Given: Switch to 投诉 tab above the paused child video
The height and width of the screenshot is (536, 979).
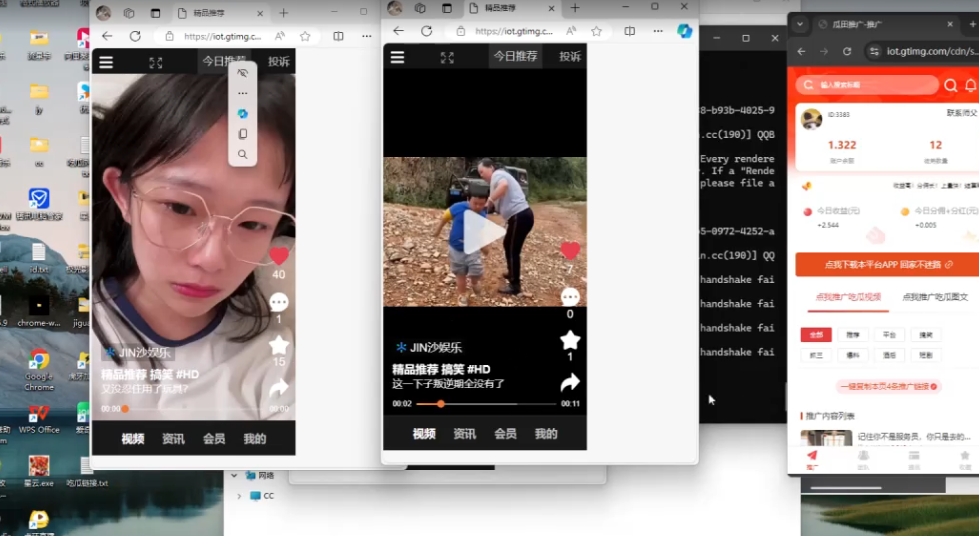Looking at the screenshot, I should 569,57.
